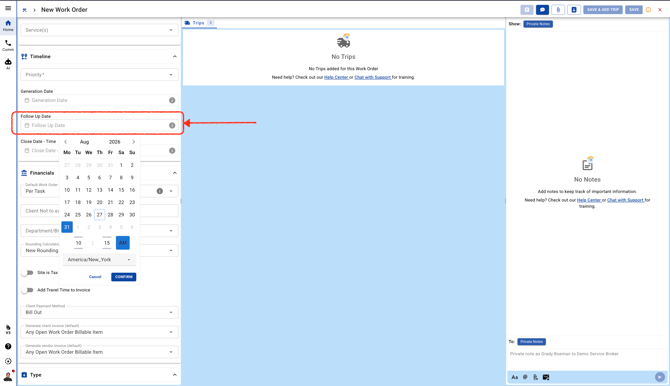Go to next month in calendar
This screenshot has height=386, width=670.
133,142
